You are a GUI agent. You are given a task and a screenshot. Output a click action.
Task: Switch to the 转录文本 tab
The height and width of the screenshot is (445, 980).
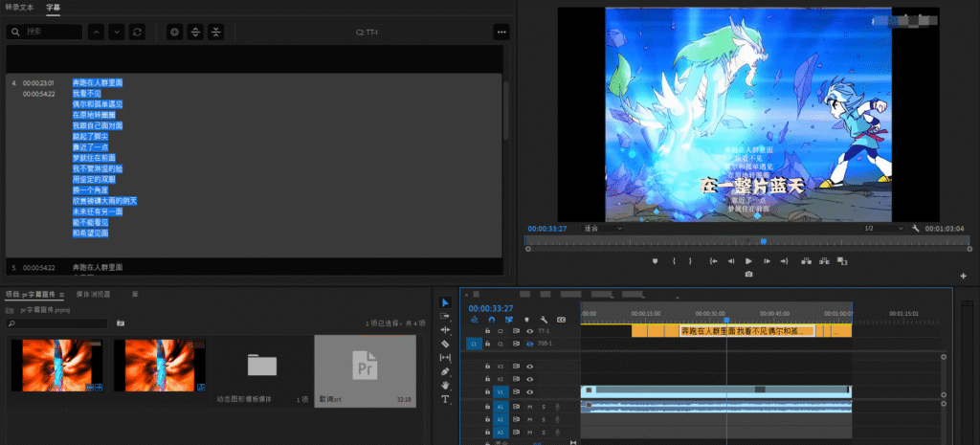point(19,7)
